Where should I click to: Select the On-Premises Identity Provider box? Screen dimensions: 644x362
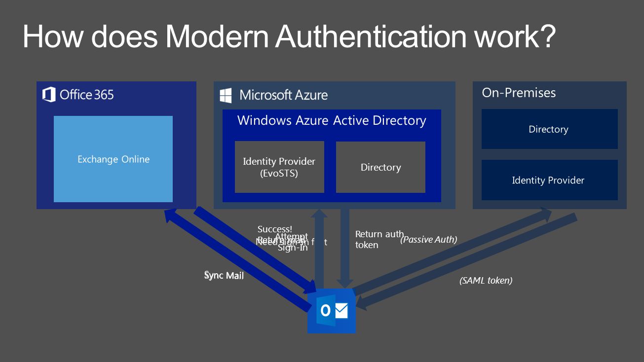[x=549, y=180]
